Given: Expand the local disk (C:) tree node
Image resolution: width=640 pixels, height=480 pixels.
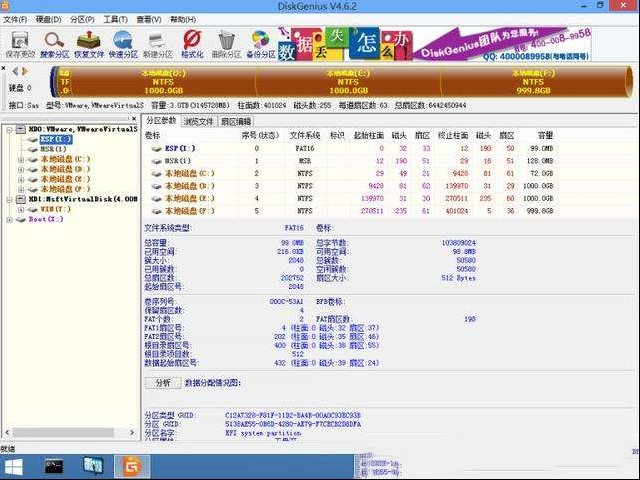Looking at the screenshot, I should 21,160.
